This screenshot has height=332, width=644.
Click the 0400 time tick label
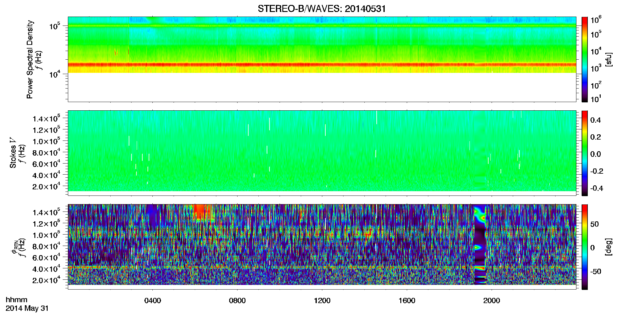(153, 300)
